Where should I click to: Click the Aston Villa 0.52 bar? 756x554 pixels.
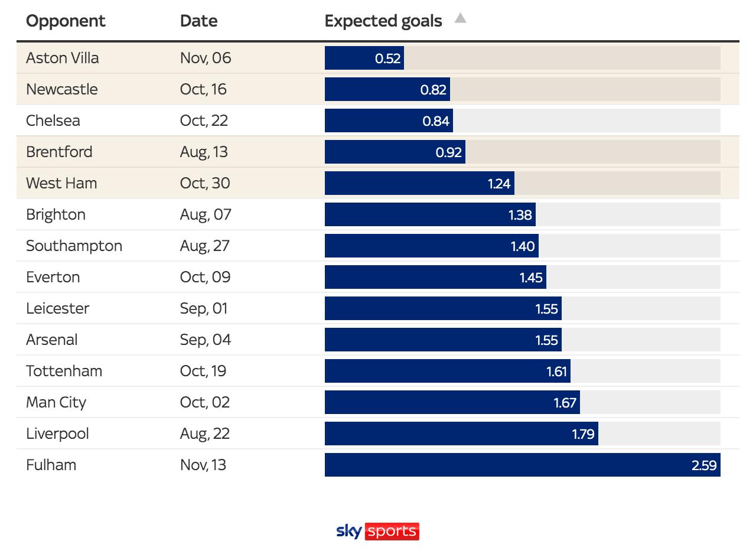point(364,58)
